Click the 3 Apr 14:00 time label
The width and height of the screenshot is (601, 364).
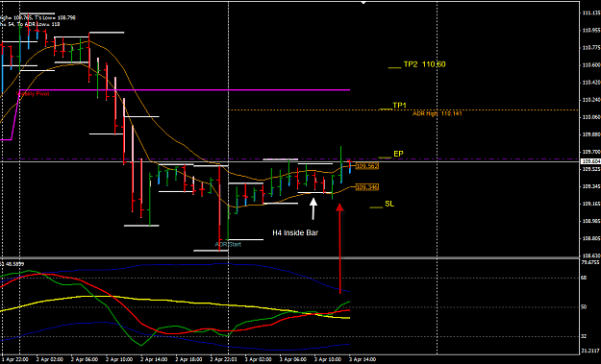[363, 359]
